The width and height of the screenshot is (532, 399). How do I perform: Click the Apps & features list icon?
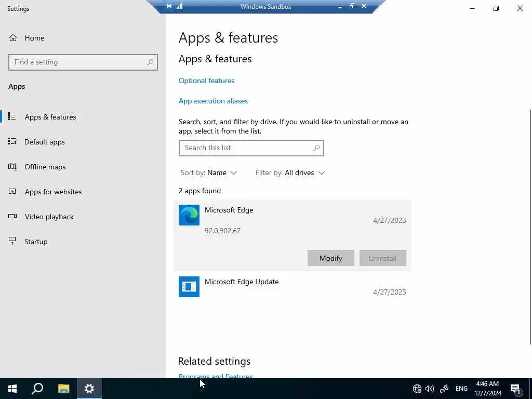coord(12,116)
